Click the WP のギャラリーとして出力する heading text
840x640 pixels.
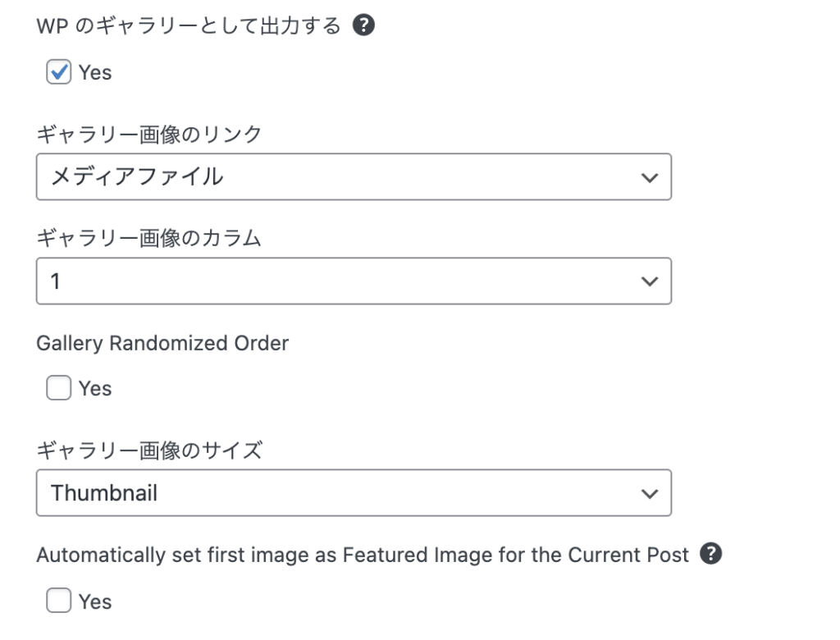coord(189,26)
